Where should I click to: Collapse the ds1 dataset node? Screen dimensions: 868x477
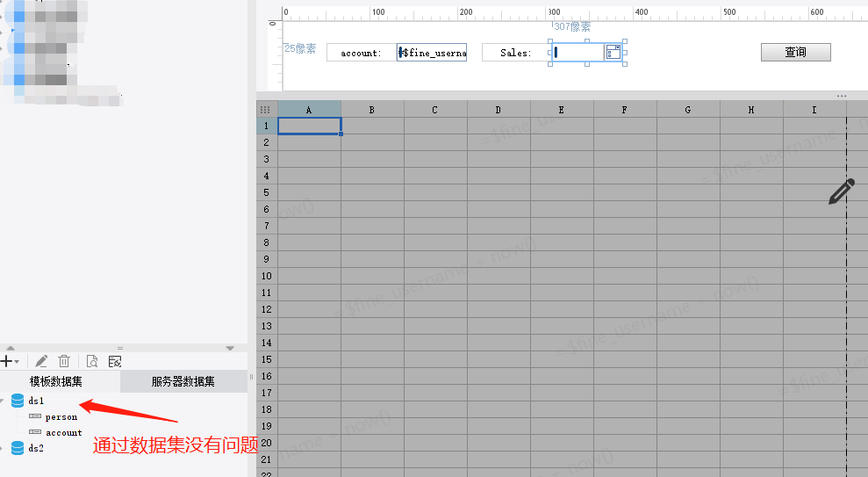(x=3, y=401)
